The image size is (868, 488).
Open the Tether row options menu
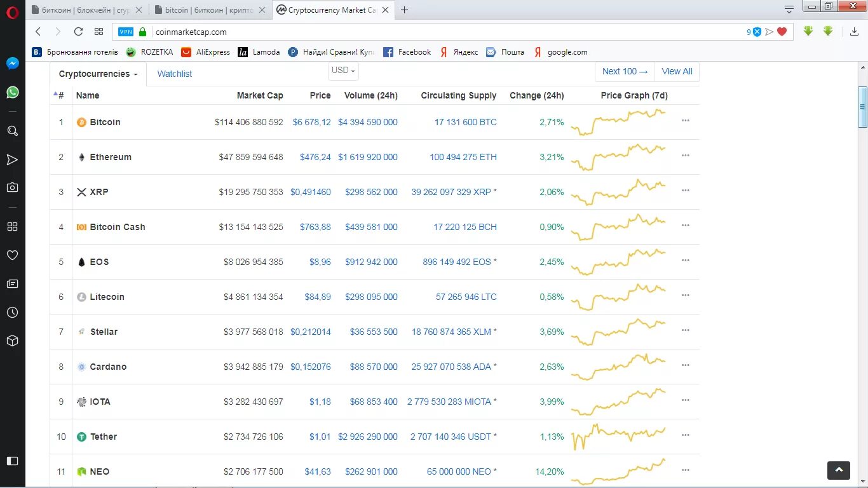[x=685, y=435]
